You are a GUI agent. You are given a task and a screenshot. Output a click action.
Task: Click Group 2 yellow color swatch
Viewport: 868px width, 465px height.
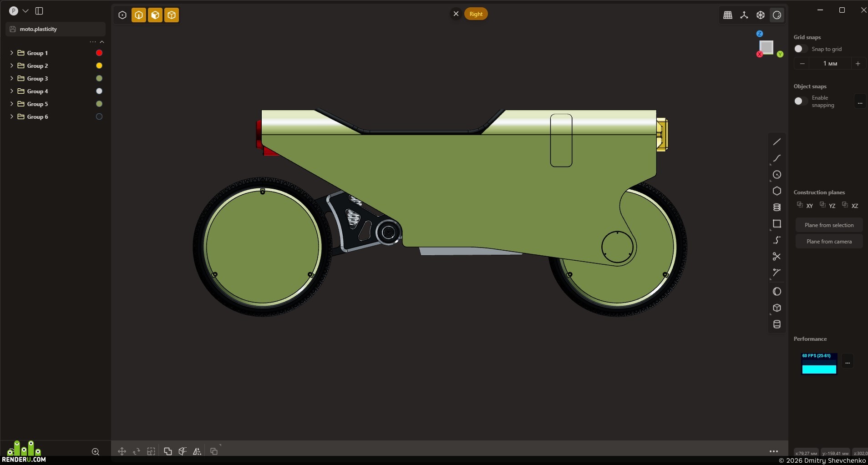pos(99,66)
